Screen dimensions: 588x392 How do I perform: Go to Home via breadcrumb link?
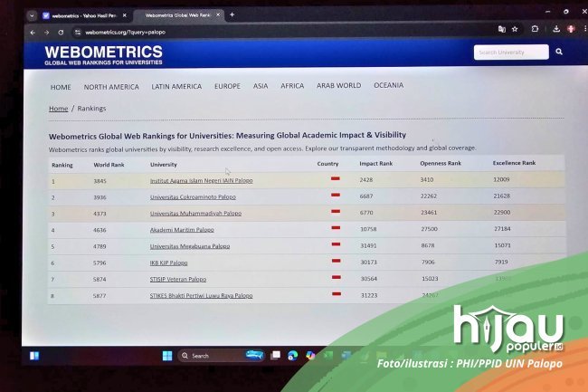point(58,109)
